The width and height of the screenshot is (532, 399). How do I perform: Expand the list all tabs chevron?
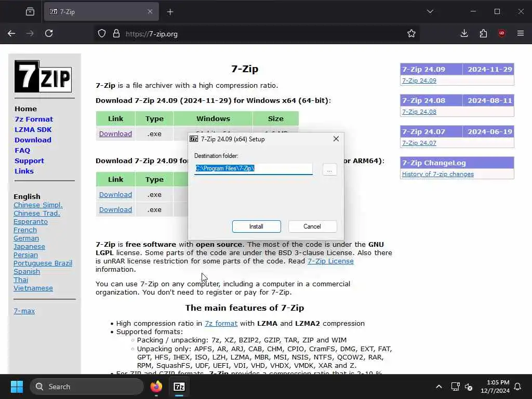coord(430,11)
